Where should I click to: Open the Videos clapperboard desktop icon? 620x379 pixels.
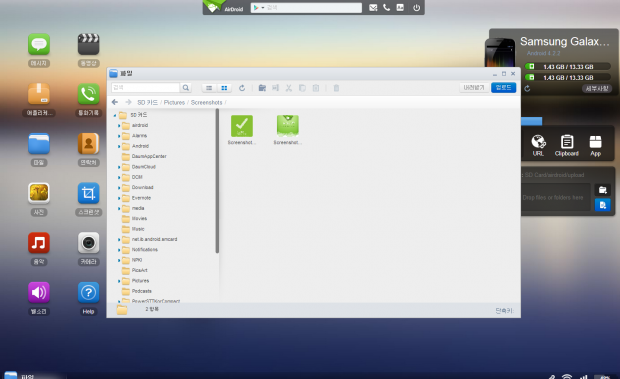88,44
